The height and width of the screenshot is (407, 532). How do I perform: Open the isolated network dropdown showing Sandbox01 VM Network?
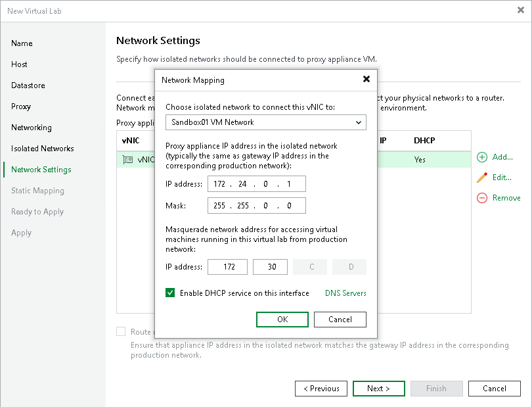pos(265,122)
